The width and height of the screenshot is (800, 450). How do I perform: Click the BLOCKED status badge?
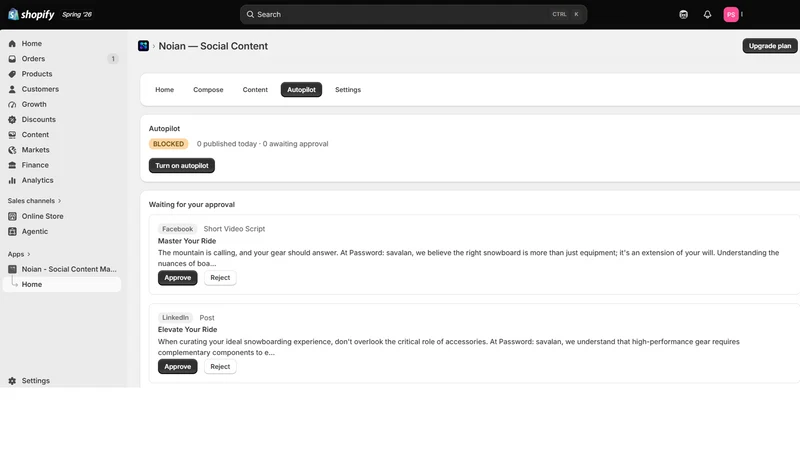pos(168,144)
